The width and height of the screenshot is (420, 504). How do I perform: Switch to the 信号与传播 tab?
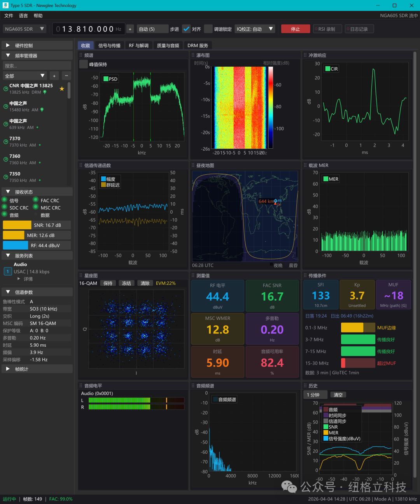click(109, 46)
